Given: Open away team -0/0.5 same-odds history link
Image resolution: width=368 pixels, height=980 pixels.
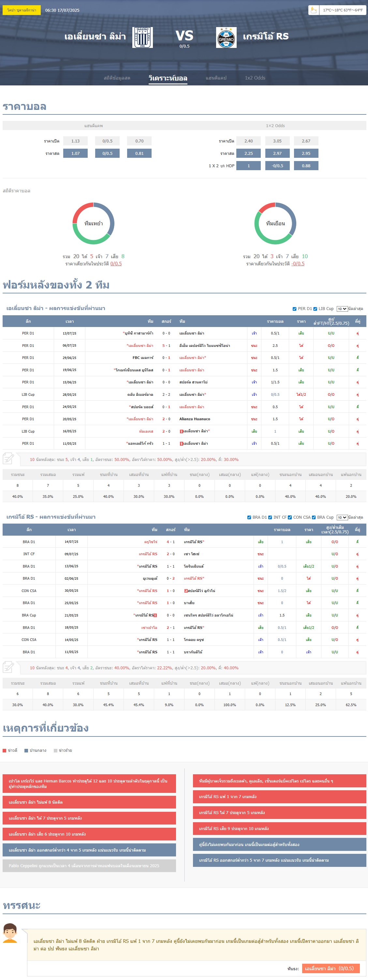Looking at the screenshot, I should point(298,264).
